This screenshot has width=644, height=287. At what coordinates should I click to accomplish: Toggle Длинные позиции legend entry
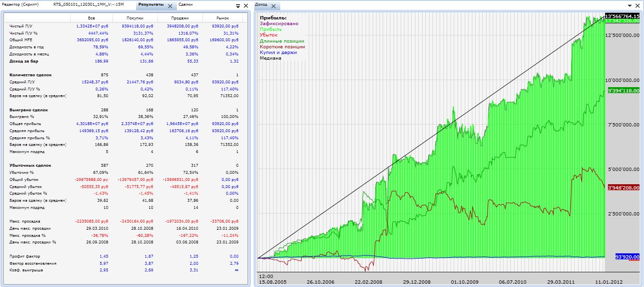pos(282,41)
